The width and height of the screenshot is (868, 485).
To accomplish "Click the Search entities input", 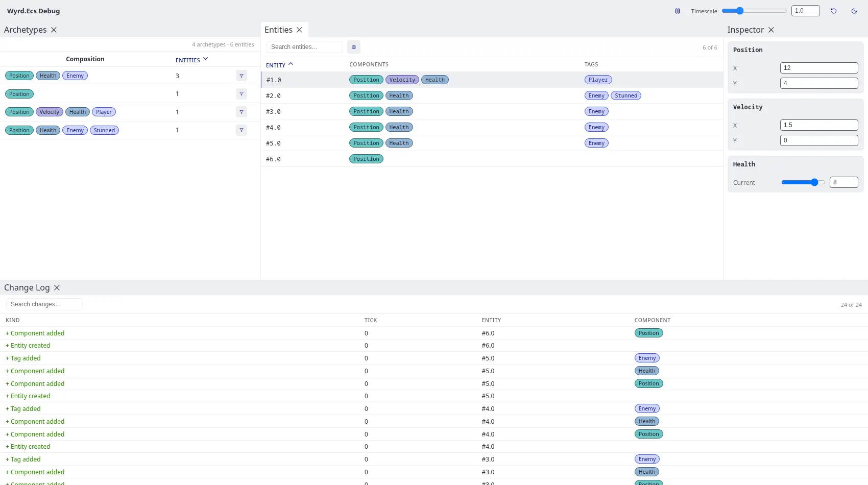I will pos(305,47).
